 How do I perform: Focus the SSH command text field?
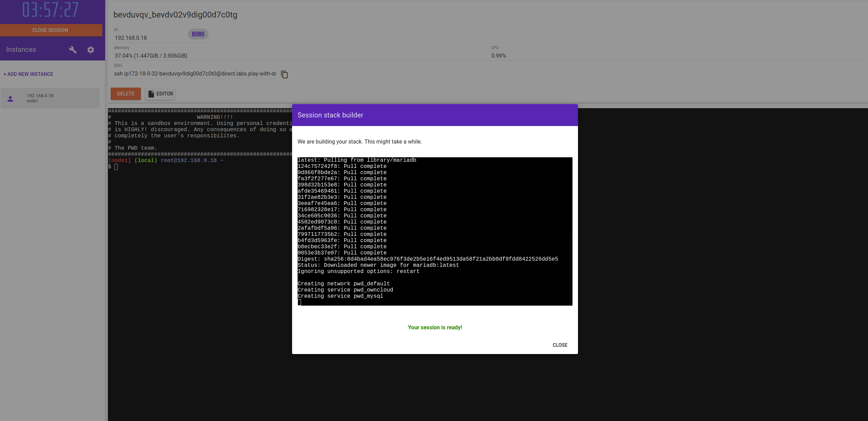195,74
